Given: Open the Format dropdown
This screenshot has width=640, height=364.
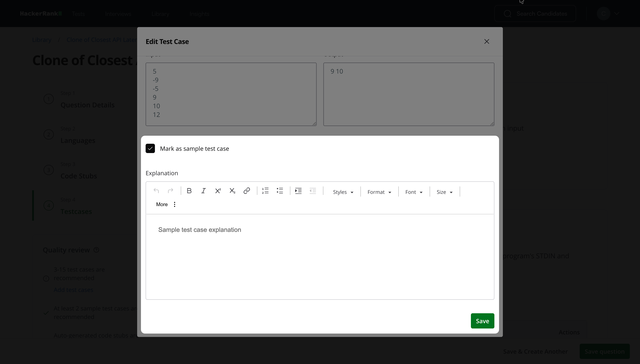Looking at the screenshot, I should (x=379, y=192).
